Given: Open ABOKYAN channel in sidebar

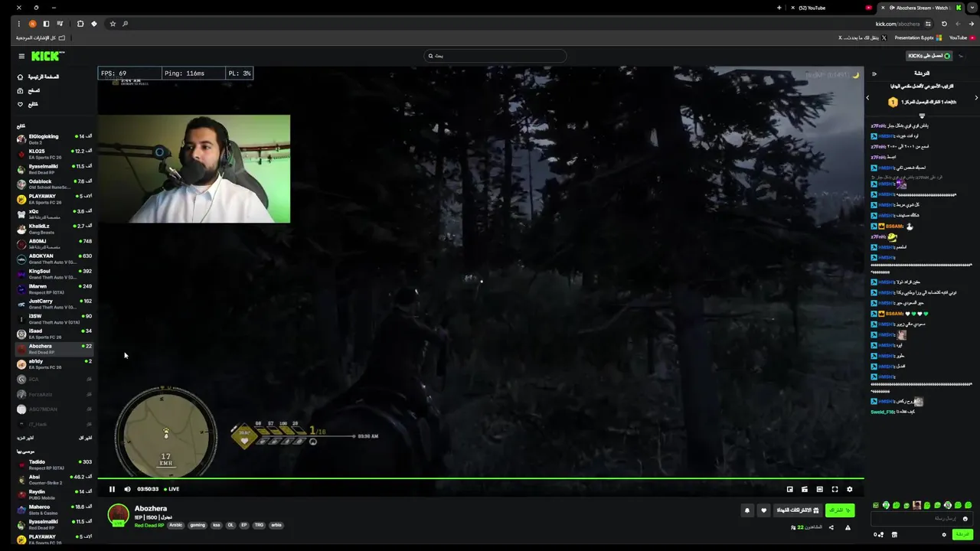Looking at the screenshot, I should (54, 259).
